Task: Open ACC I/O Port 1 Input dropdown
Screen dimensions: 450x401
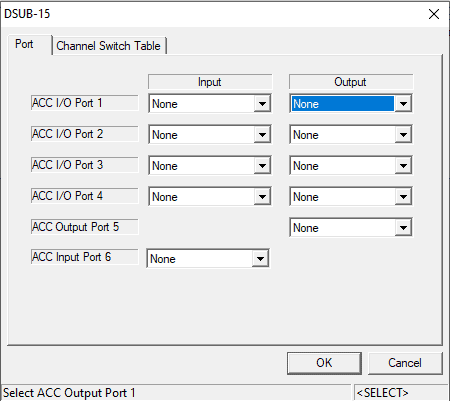Action: (210, 104)
